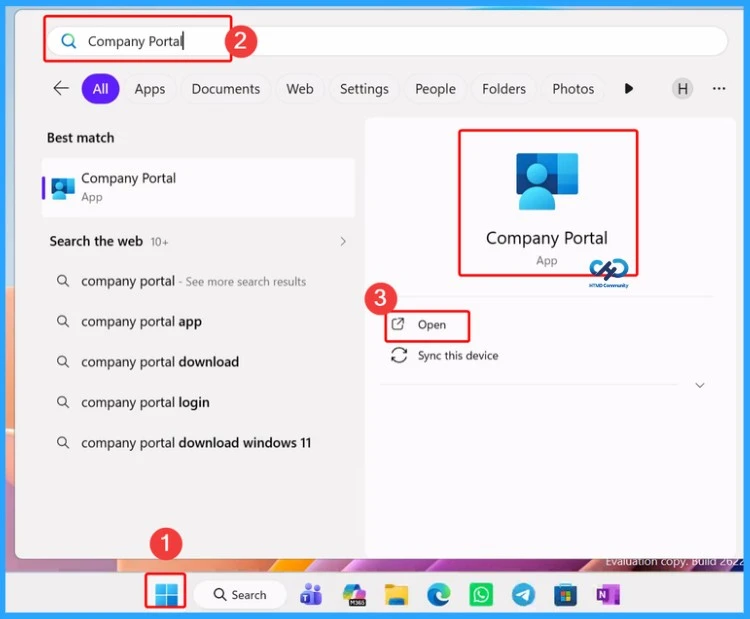The width and height of the screenshot is (750, 619).
Task: Open Telegram from the taskbar
Action: click(523, 595)
